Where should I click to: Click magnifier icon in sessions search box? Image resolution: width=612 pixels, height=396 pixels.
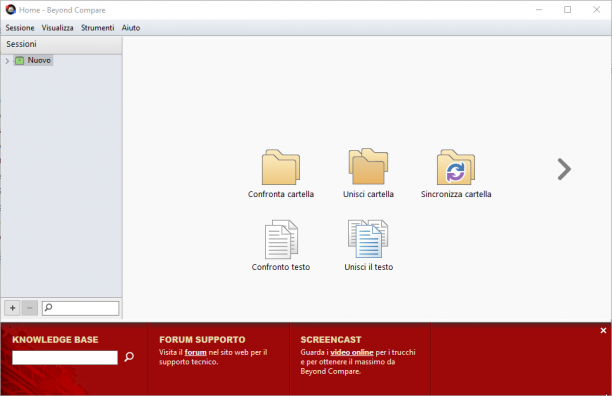coord(48,307)
